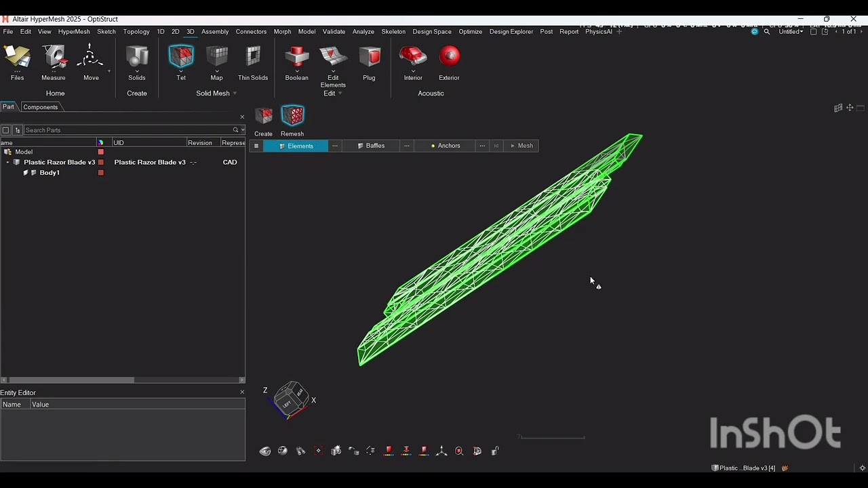Go to the next page arrow
The height and width of the screenshot is (488, 868).
pos(861,32)
